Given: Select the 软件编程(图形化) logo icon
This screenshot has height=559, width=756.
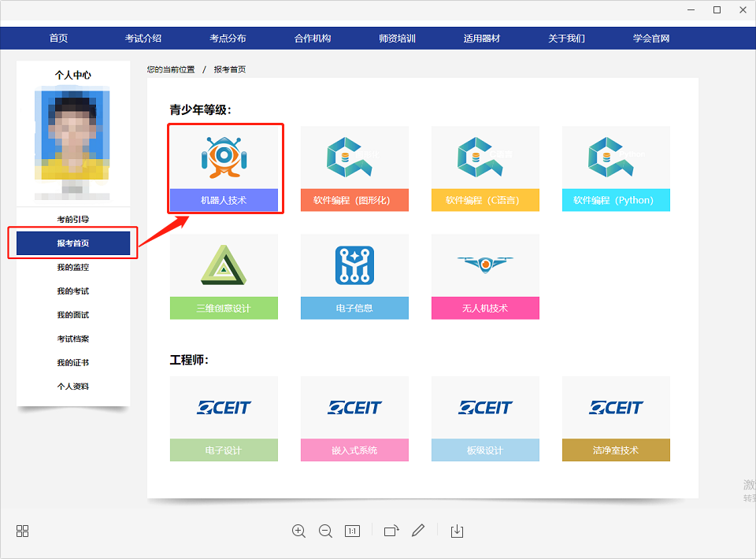Looking at the screenshot, I should tap(350, 157).
